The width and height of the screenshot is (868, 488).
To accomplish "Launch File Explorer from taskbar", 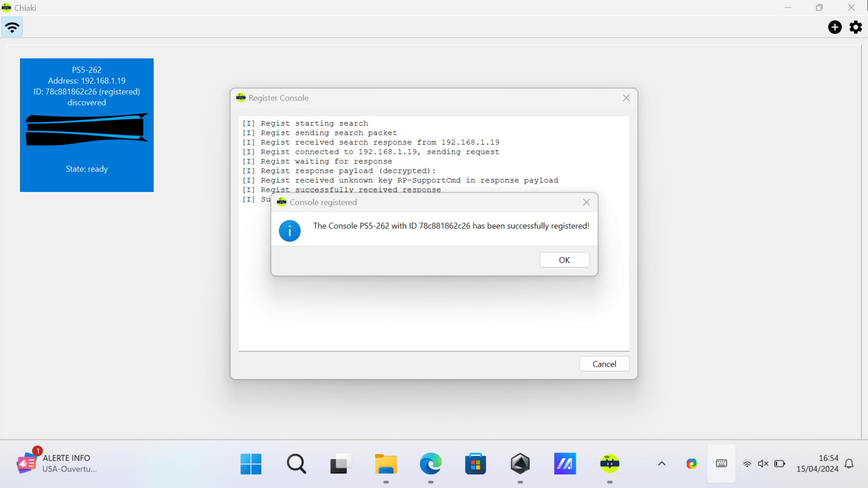I will [386, 464].
